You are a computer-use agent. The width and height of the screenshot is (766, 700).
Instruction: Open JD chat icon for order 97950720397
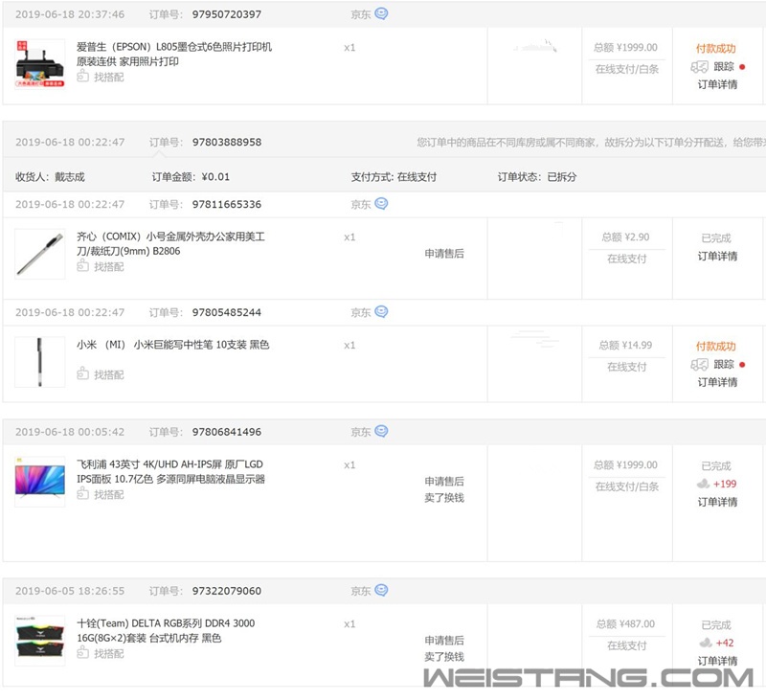click(381, 13)
